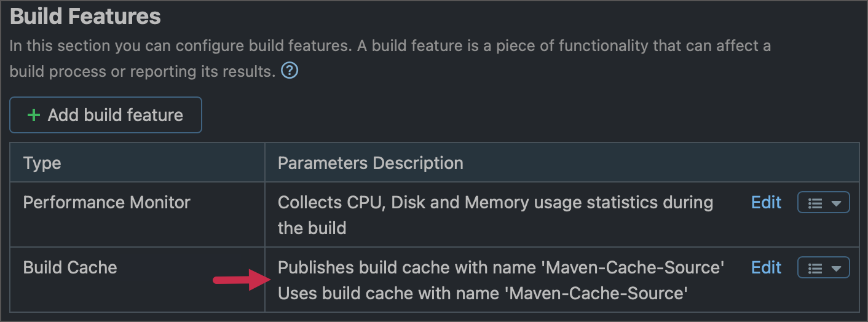Click the Add build feature button

click(x=106, y=115)
